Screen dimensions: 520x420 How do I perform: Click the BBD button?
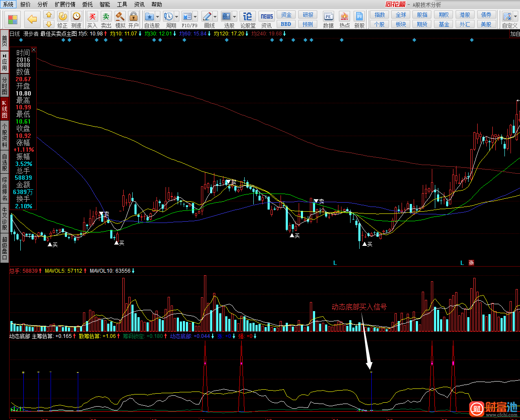(x=286, y=24)
